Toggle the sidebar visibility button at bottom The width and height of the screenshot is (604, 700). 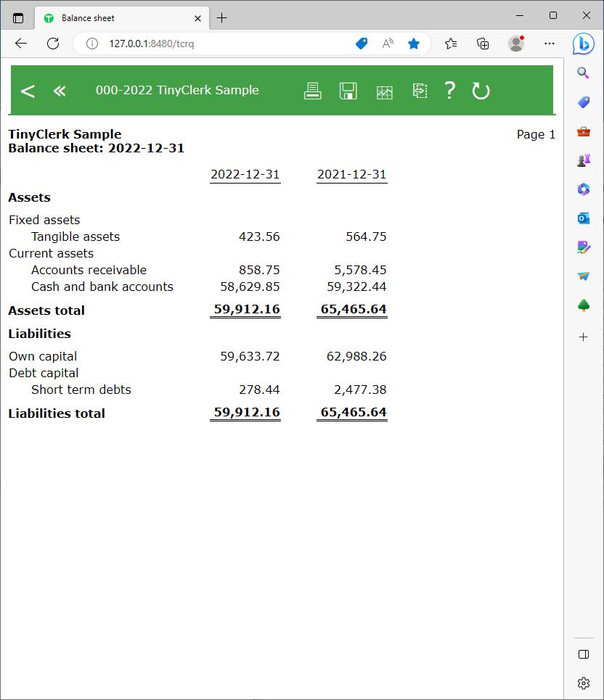click(x=584, y=654)
